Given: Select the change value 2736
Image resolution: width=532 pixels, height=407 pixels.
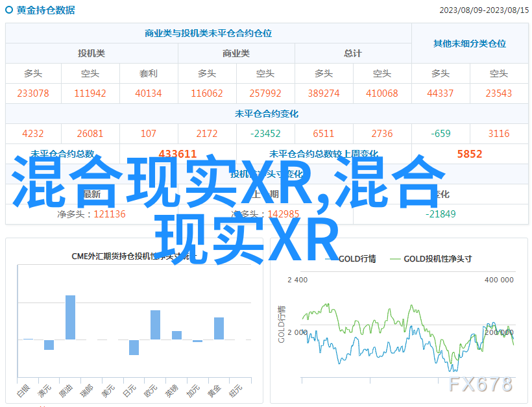Looking at the screenshot, I should click(381, 134).
